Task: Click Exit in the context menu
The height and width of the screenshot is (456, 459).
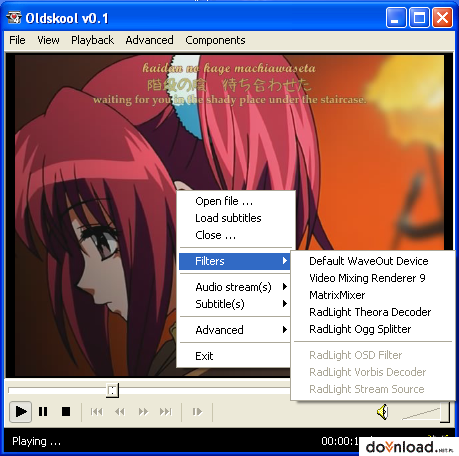Action: coord(204,356)
